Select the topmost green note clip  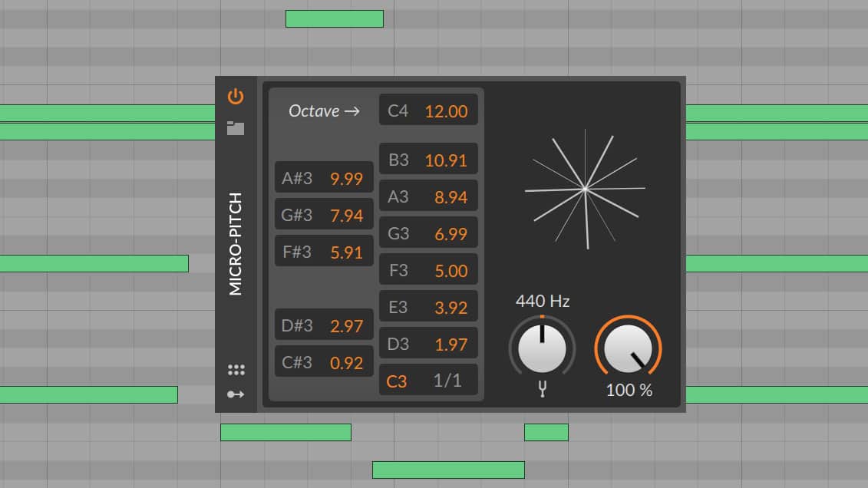click(335, 18)
